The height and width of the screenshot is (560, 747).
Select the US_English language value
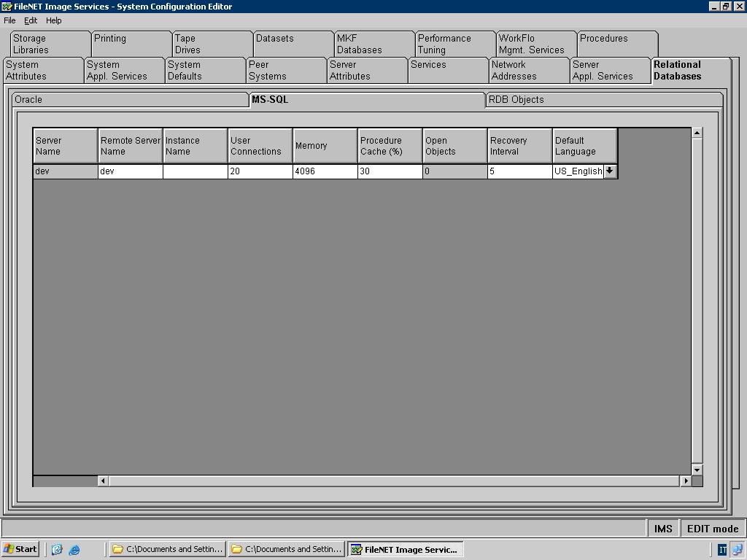578,171
